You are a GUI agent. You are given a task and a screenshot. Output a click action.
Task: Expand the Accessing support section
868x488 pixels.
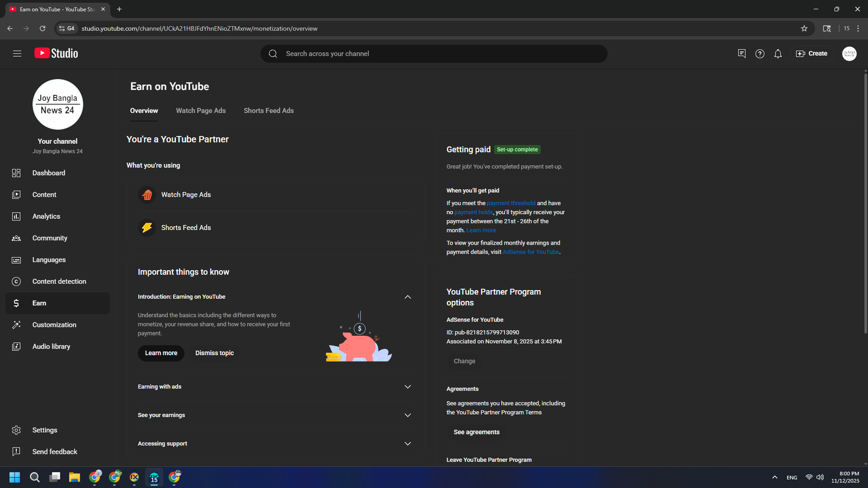point(407,444)
